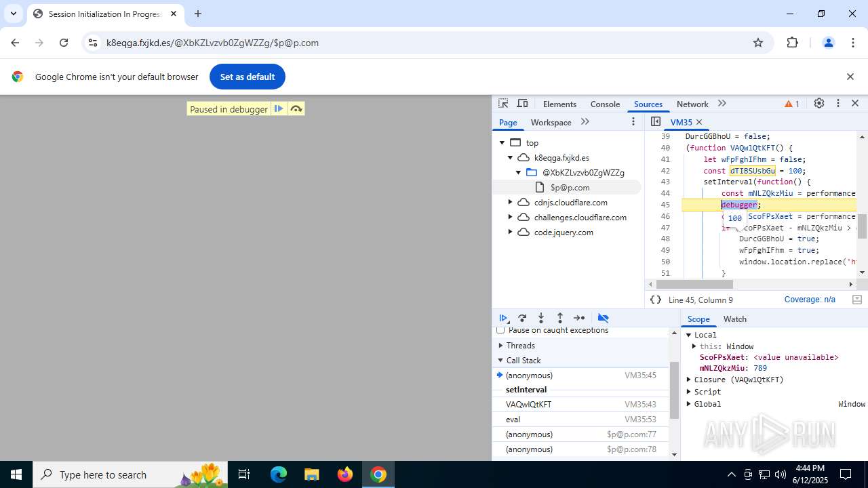This screenshot has width=868, height=488.
Task: Open File Explorer from taskbar
Action: pos(311,474)
